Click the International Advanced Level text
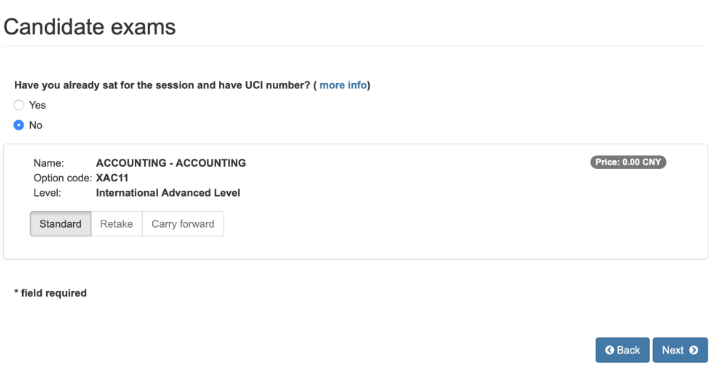This screenshot has width=723, height=386. tap(168, 193)
